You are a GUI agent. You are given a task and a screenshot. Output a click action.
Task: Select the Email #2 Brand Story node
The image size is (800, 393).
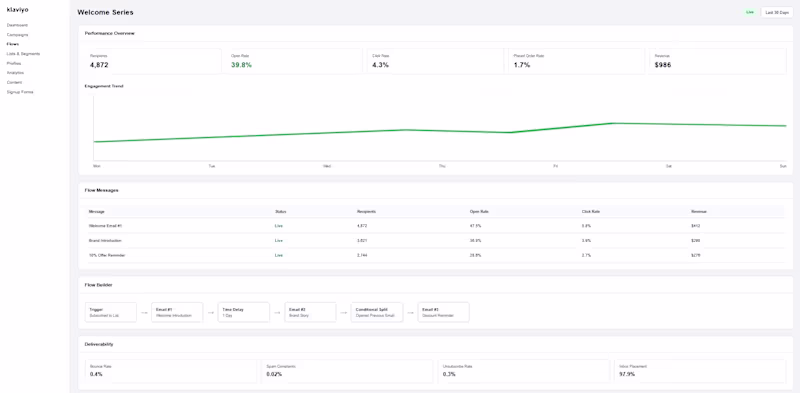click(x=310, y=312)
